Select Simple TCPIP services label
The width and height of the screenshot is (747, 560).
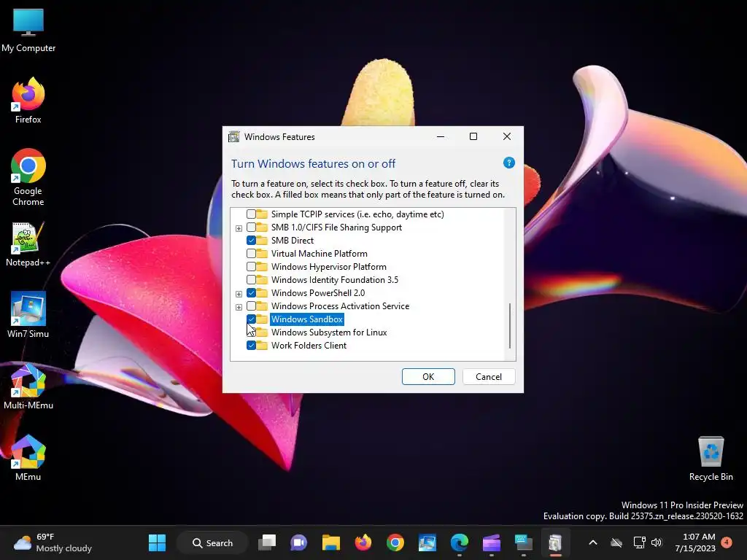pyautogui.click(x=357, y=214)
